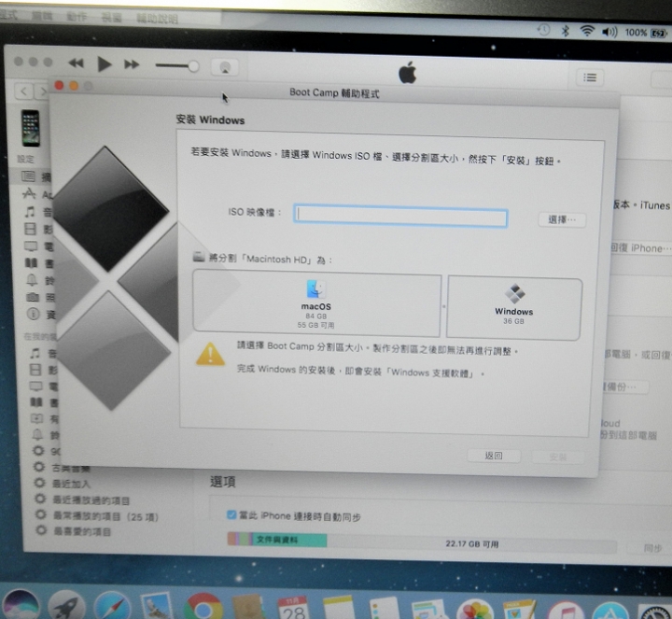Click the iTunes Play button
Viewport: 672px width, 619px height.
click(105, 64)
